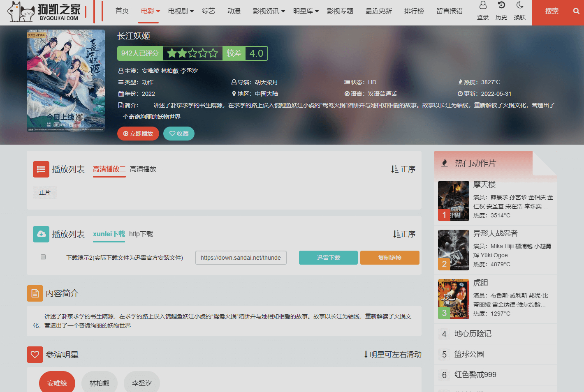The width and height of the screenshot is (584, 392).
Task: Tick the 下载演示2 download checkbox
Action: coord(43,257)
